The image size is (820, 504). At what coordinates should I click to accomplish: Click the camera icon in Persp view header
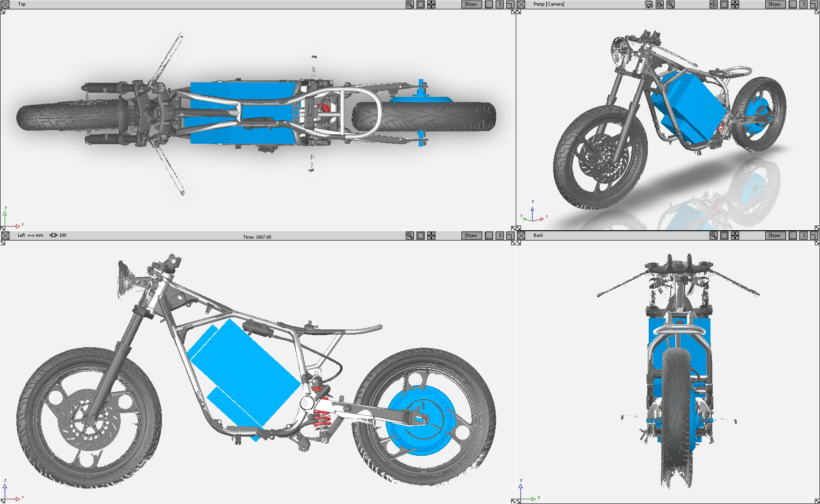coord(649,4)
